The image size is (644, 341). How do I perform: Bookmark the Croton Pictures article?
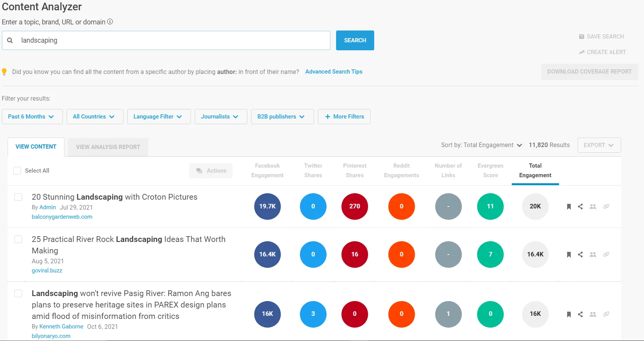pos(569,207)
